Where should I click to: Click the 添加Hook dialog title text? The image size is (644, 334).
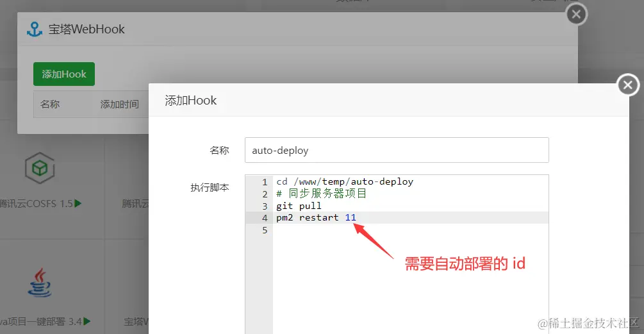(190, 100)
